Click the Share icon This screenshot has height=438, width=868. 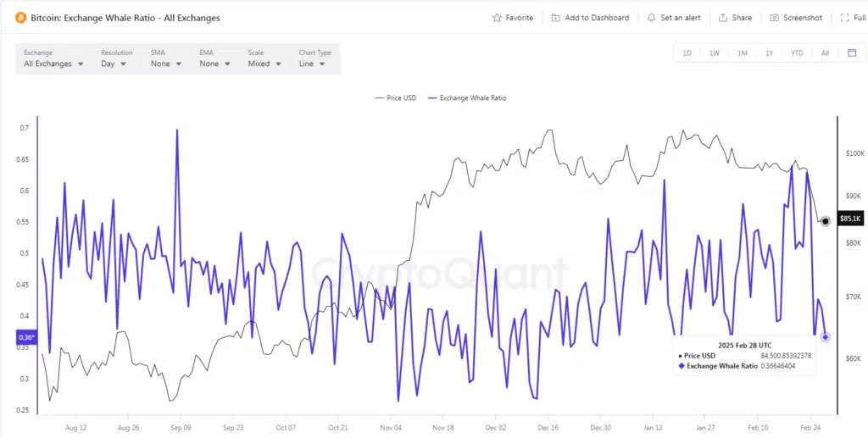pyautogui.click(x=722, y=18)
